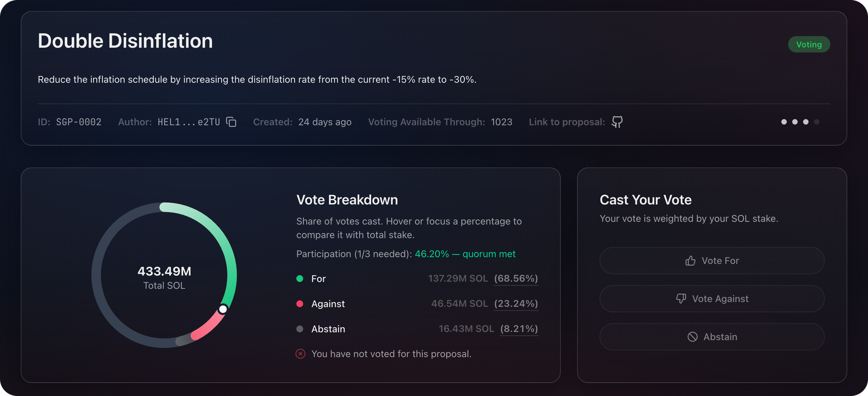
Task: Click the red Against legend dot
Action: [x=299, y=304]
